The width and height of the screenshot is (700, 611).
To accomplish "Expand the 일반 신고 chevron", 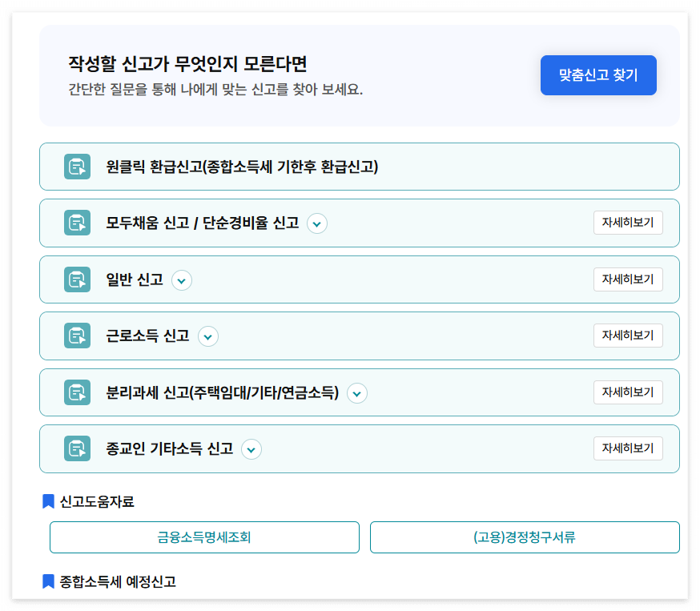I will point(182,280).
